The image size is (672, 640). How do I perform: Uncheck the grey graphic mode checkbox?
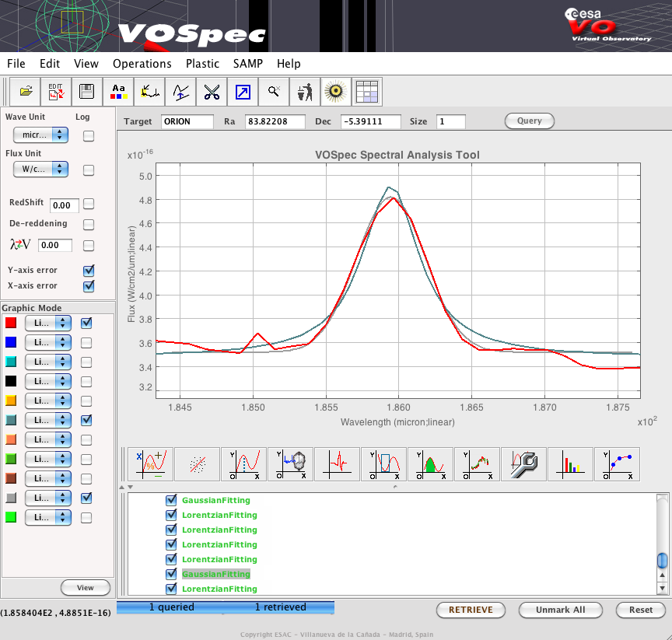click(86, 498)
